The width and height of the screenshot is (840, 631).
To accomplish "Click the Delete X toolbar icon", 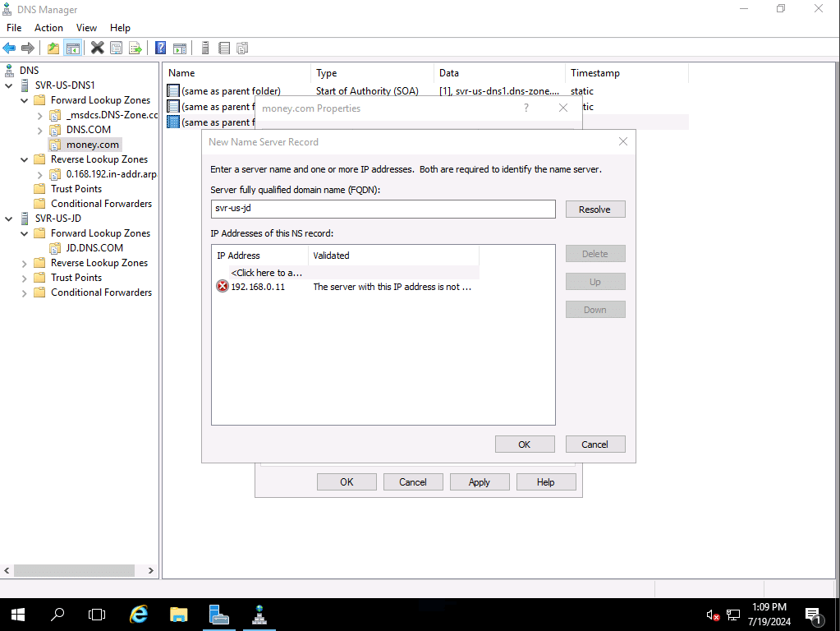I will coord(97,48).
